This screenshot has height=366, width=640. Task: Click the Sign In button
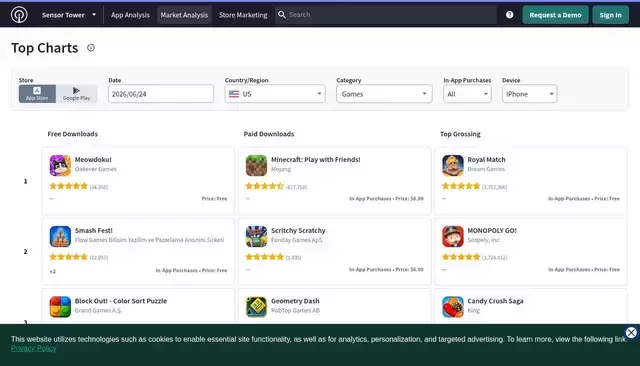coord(610,15)
